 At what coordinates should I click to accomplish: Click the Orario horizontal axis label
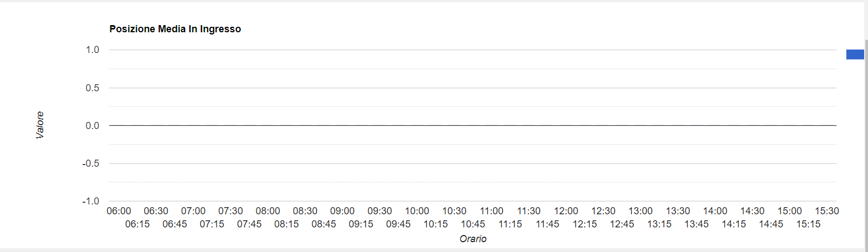(473, 239)
